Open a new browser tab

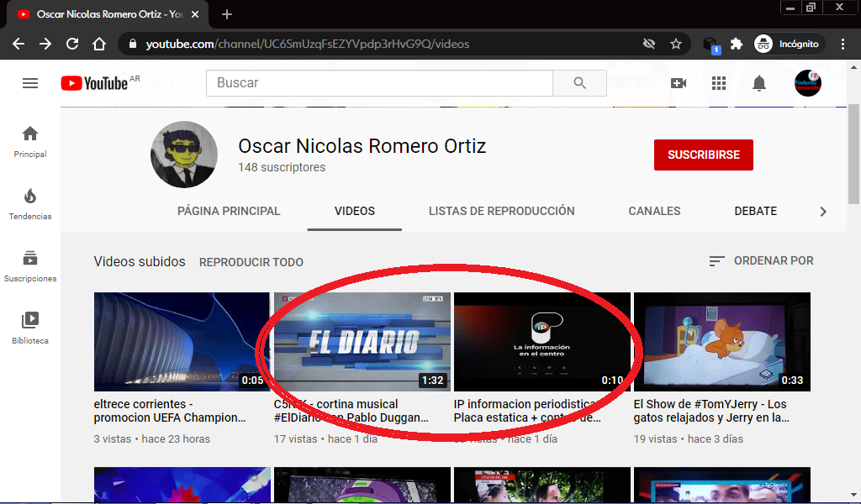(x=227, y=14)
